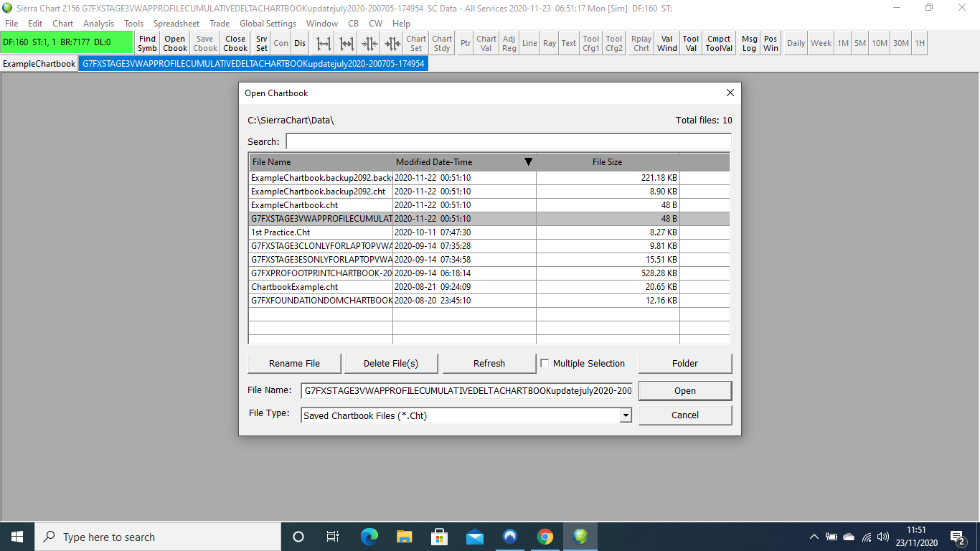Open the Msg Log window button

[x=749, y=43]
